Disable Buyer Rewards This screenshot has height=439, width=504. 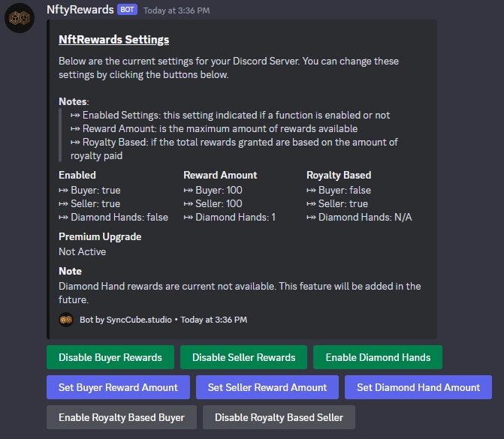(110, 357)
